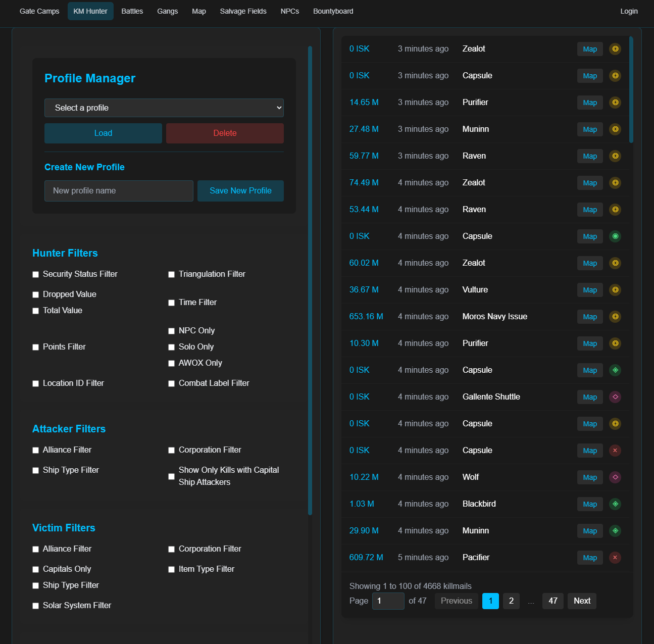Click the yellow ring icon on 14.65 M Purifier row
The height and width of the screenshot is (644, 654).
[615, 103]
